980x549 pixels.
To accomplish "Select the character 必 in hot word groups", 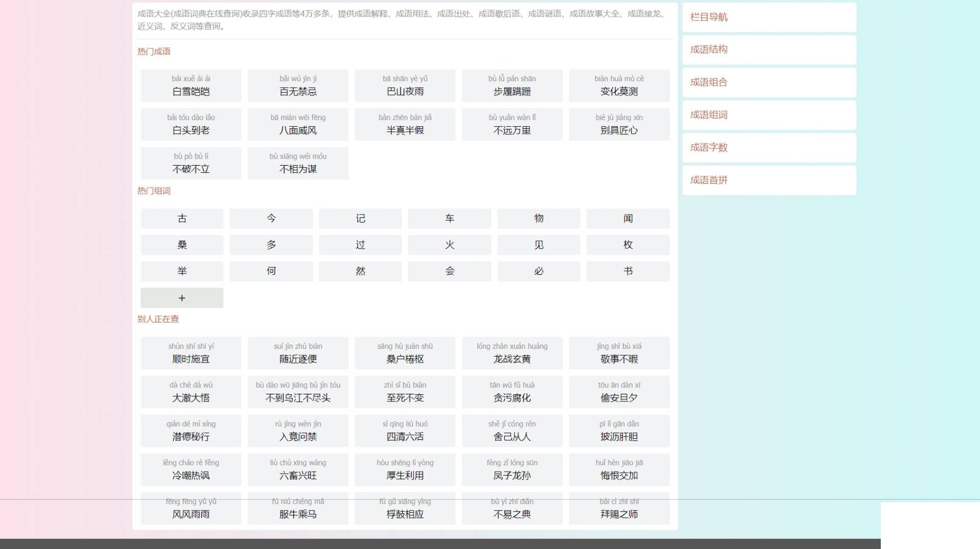I will (539, 271).
